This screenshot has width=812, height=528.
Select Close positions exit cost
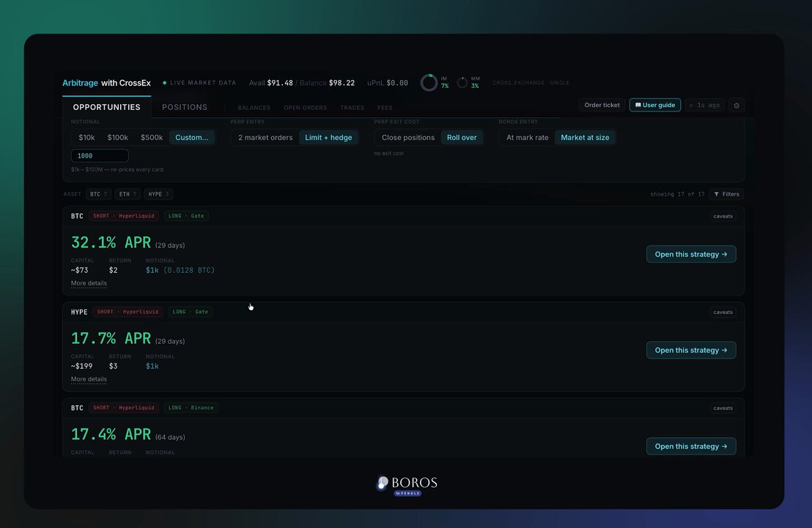pos(408,137)
